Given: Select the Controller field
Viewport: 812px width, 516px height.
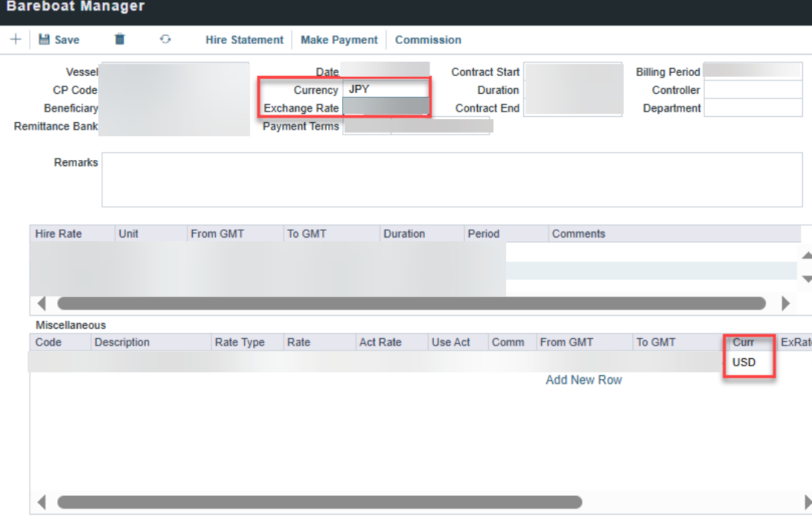Looking at the screenshot, I should (x=752, y=90).
